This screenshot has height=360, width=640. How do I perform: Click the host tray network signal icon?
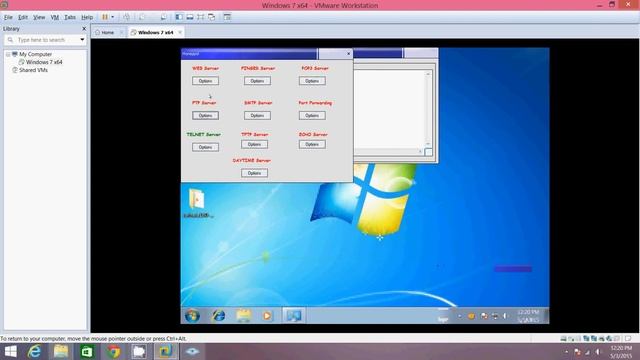tap(587, 352)
